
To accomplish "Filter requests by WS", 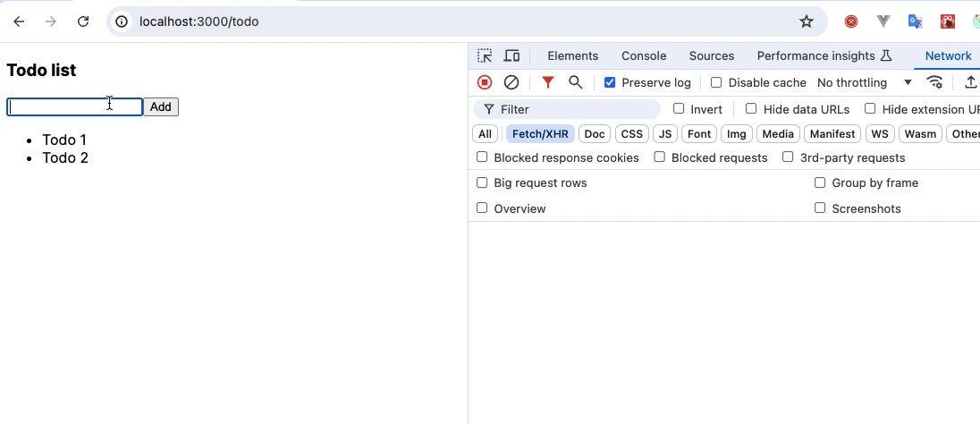I will (x=879, y=134).
